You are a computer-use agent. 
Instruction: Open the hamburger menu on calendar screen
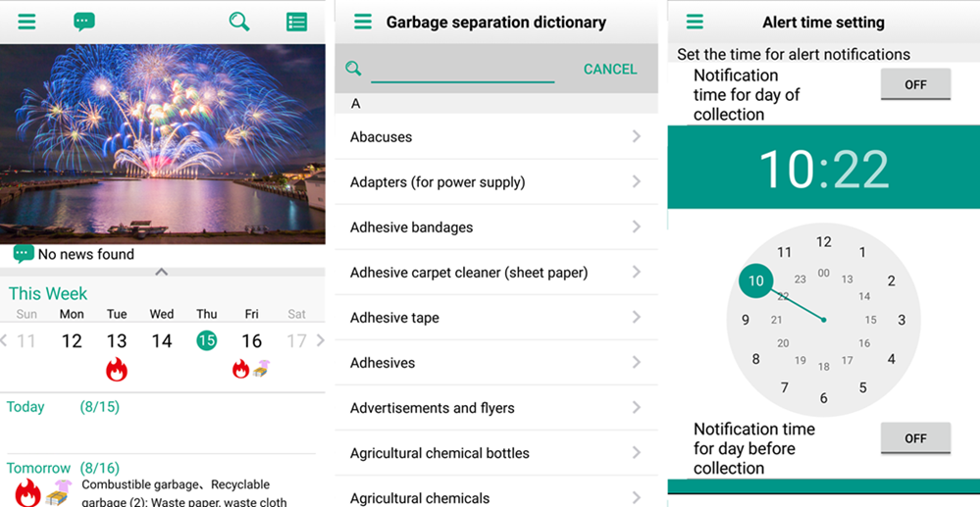26,22
